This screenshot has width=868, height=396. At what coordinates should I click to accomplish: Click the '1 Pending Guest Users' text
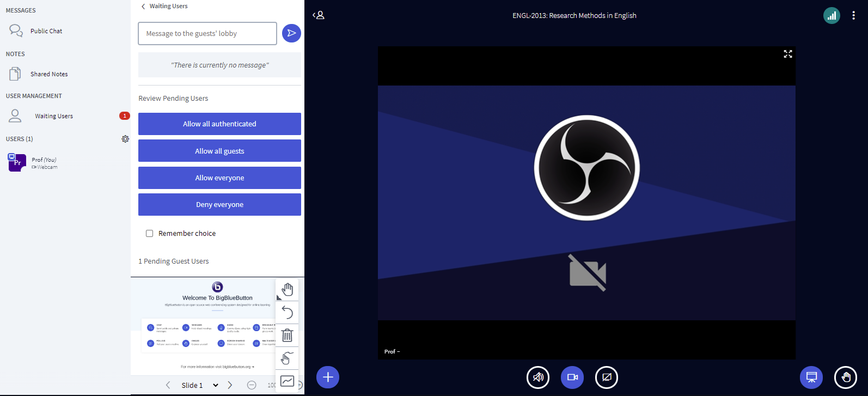pos(174,261)
